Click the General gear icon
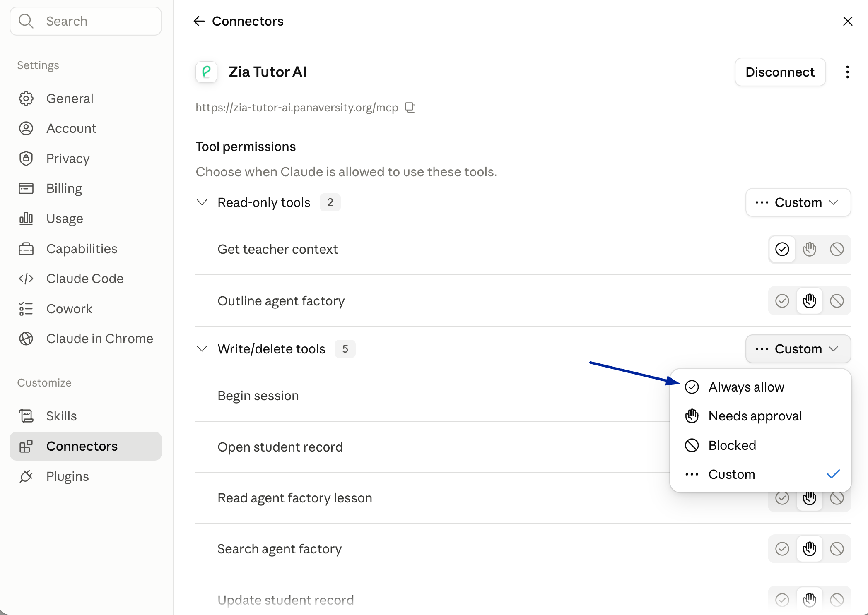Viewport: 868px width, 615px height. (26, 98)
